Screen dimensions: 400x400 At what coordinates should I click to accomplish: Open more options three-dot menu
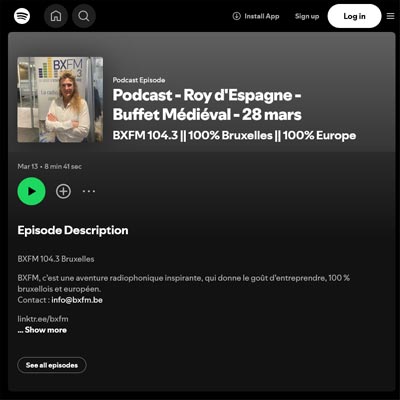(89, 191)
